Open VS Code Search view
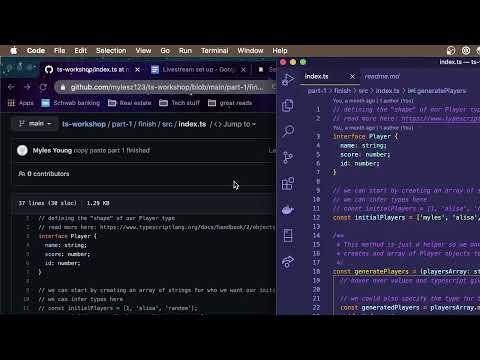This screenshot has width=480, height=360. tap(288, 131)
